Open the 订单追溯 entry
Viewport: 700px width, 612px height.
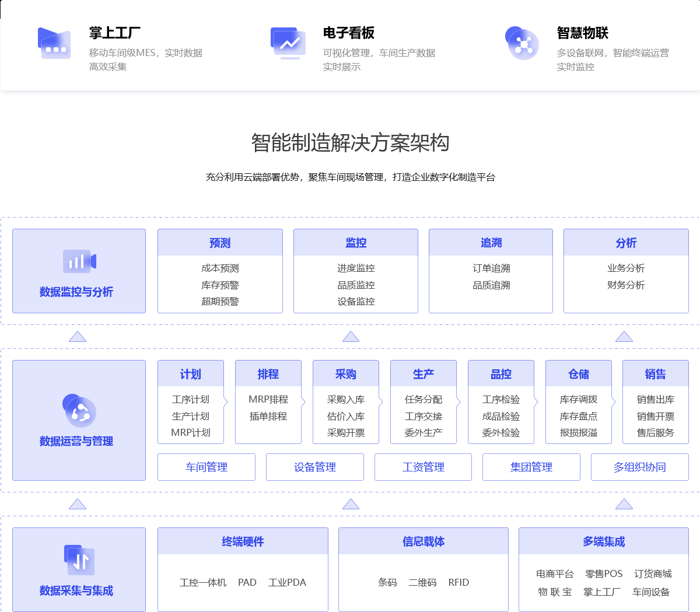[491, 268]
